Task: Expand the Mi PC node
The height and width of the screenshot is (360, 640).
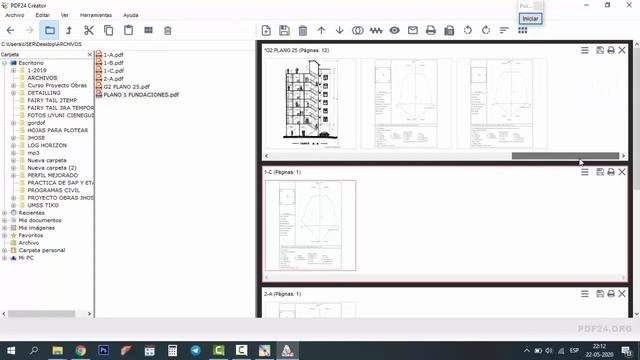Action: pyautogui.click(x=4, y=258)
